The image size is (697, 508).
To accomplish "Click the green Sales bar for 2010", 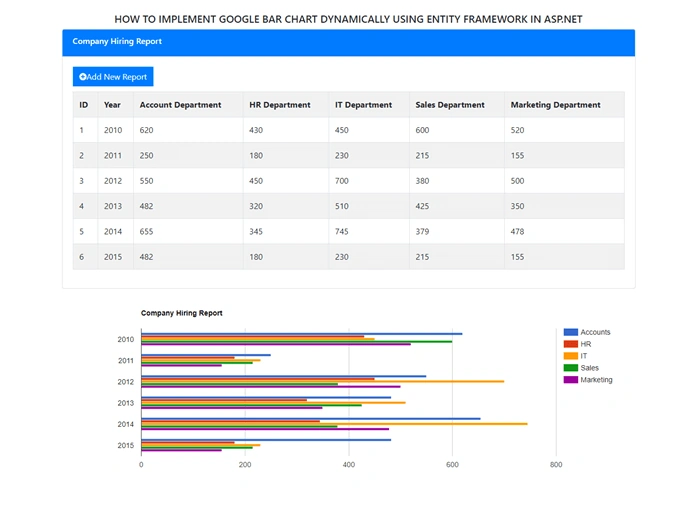I will (x=296, y=342).
